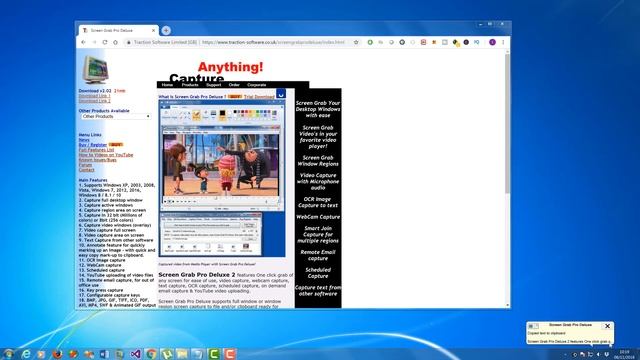Click the padlock site security icon
Image resolution: width=640 pixels, height=360 pixels.
pyautogui.click(x=129, y=42)
